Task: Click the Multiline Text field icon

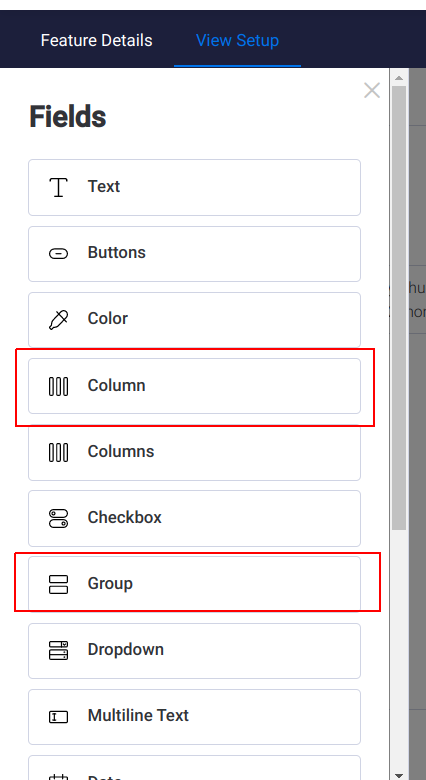Action: pos(59,717)
